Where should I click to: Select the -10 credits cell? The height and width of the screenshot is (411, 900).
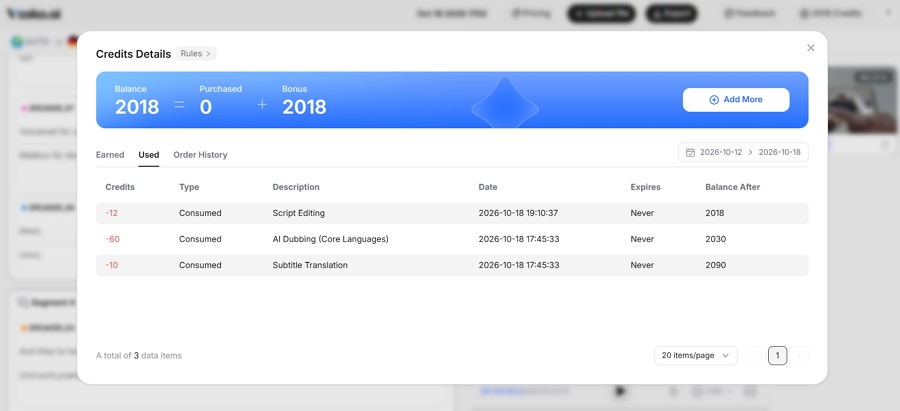pyautogui.click(x=111, y=266)
